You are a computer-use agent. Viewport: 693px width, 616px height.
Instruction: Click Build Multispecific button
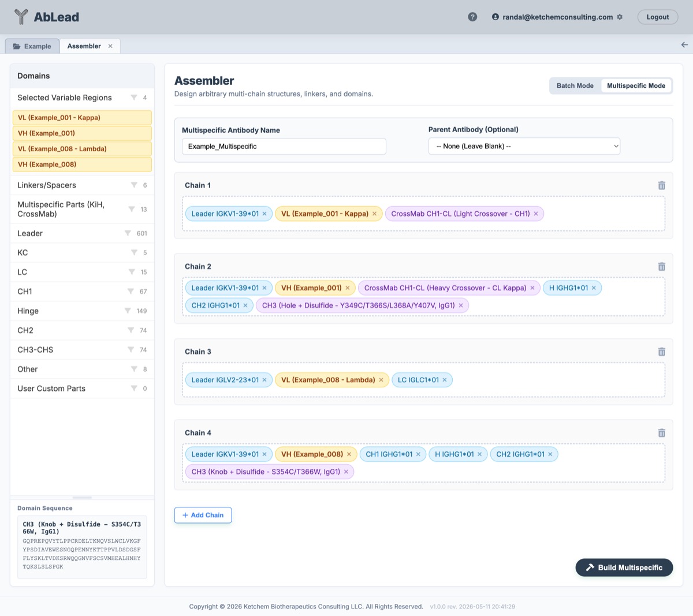tap(624, 568)
